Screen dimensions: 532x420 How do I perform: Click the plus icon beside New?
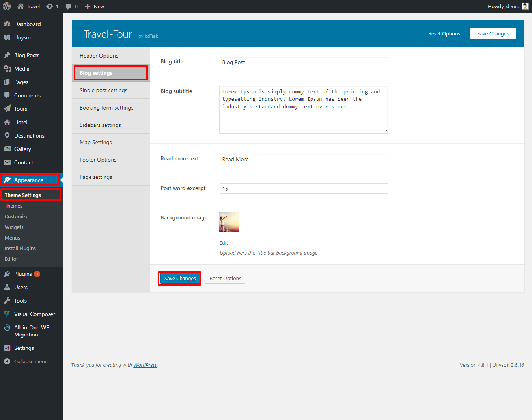pyautogui.click(x=88, y=6)
